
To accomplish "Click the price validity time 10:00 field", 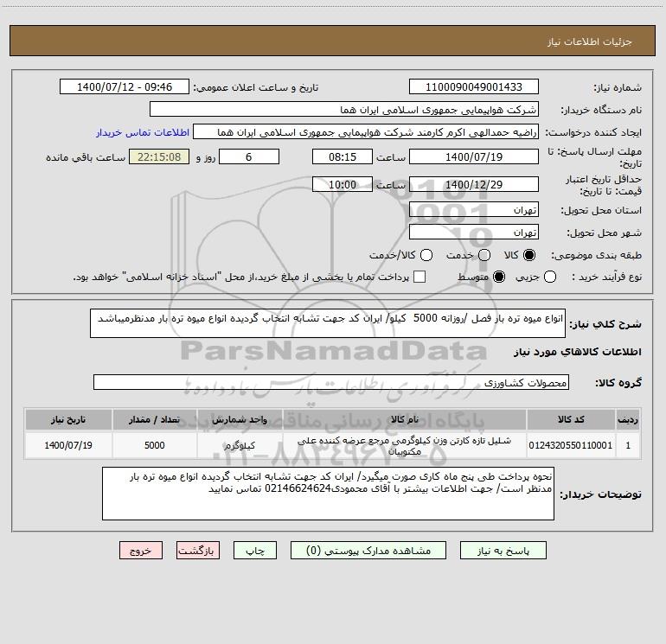I will click(x=343, y=184).
